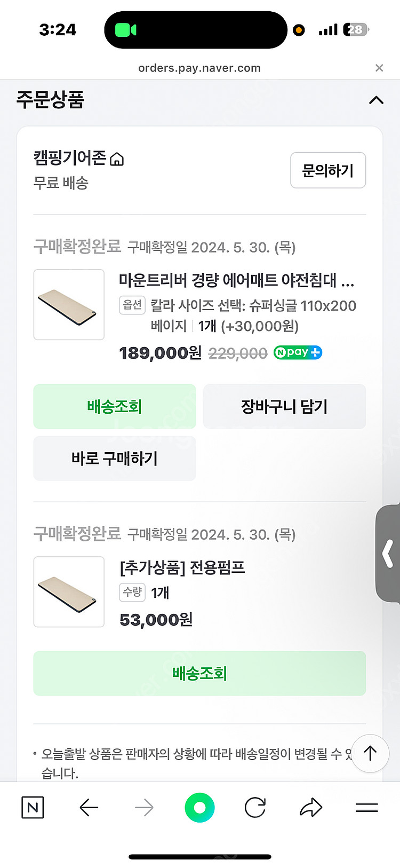
Task: Tap the green Naver search circle button
Action: click(199, 808)
